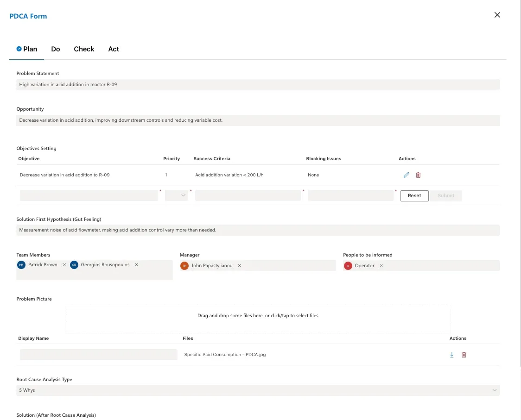Click John Papastylianou's JP avatar
This screenshot has height=420, width=521.
pyautogui.click(x=184, y=266)
